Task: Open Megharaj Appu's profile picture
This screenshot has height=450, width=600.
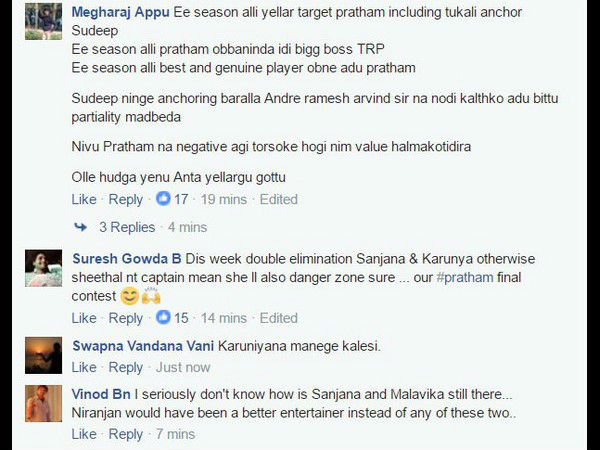Action: (x=43, y=21)
